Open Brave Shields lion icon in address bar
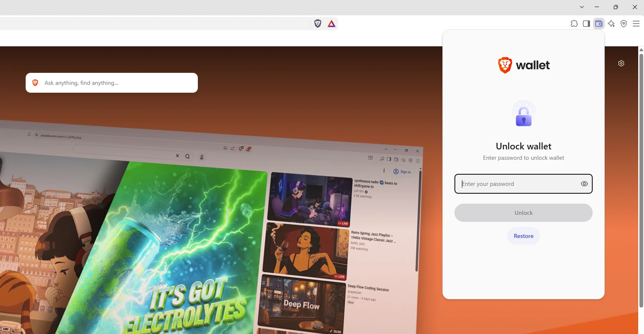Screen dimensions: 644x334 (318, 24)
